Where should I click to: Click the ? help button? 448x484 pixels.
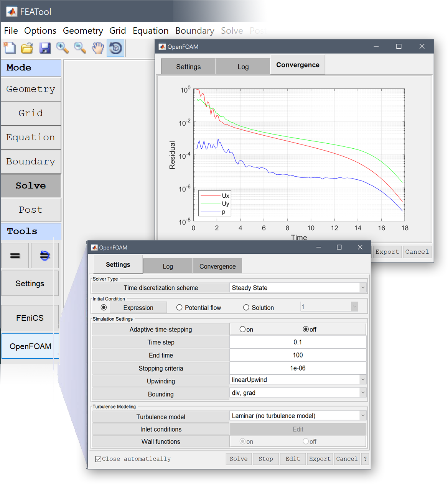tap(365, 459)
